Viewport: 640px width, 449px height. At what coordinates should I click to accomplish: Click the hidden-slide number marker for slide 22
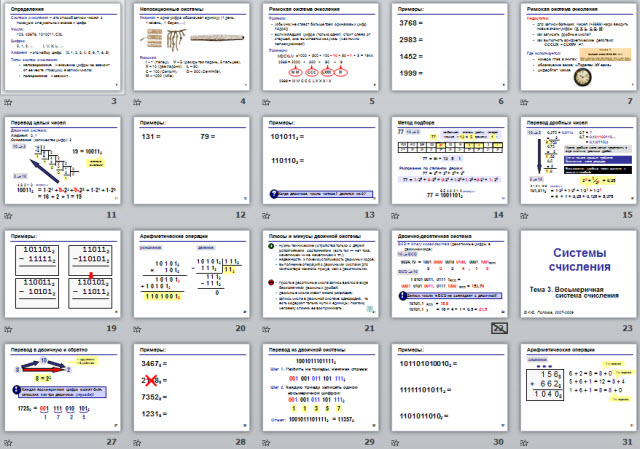click(498, 328)
